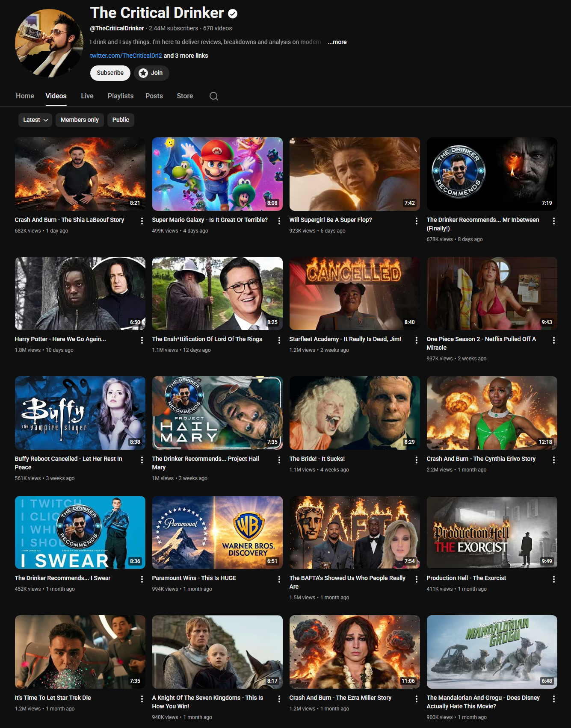Image resolution: width=571 pixels, height=728 pixels.
Task: Play the Buffy the Vampire Slayer thumbnail
Action: pos(80,413)
